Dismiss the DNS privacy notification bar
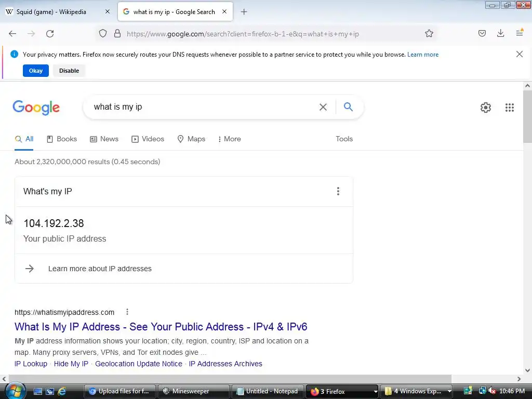 pyautogui.click(x=520, y=54)
